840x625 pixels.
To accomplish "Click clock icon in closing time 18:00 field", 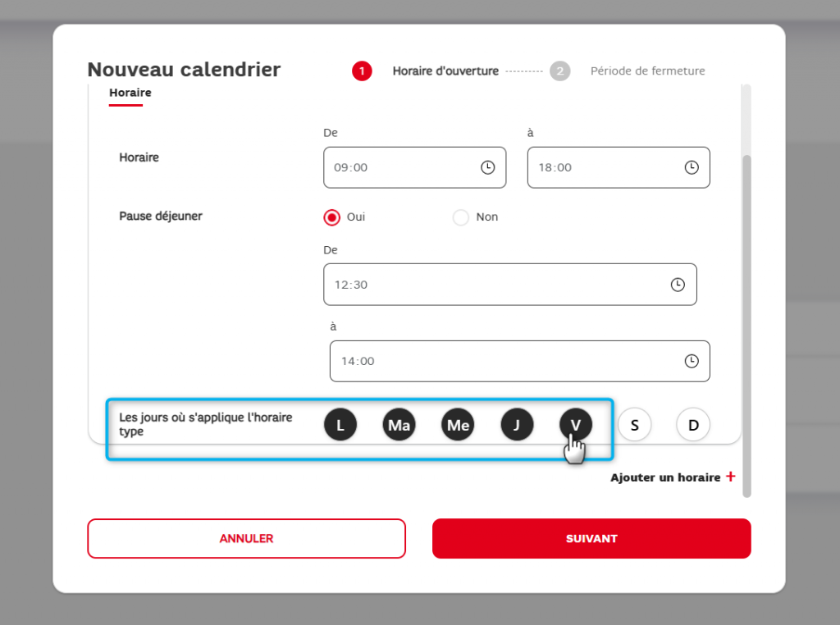I will coord(692,167).
